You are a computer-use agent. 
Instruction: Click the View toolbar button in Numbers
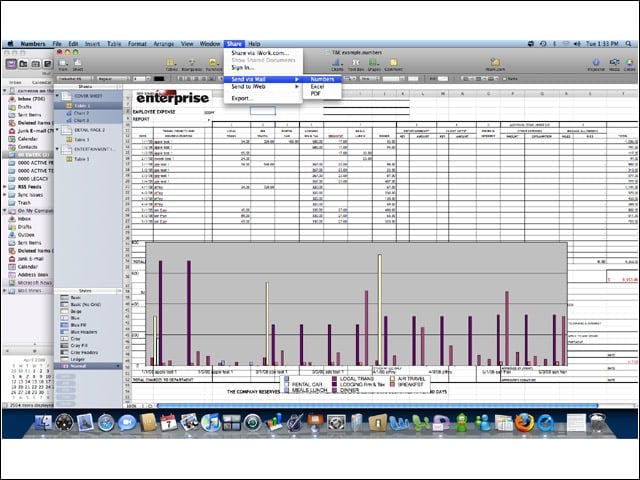tap(63, 63)
